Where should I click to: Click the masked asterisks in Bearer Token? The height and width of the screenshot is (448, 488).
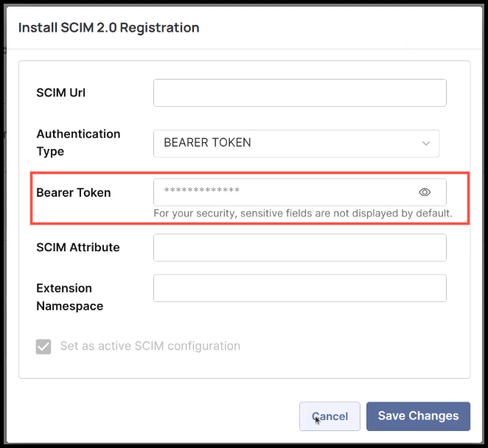[201, 192]
